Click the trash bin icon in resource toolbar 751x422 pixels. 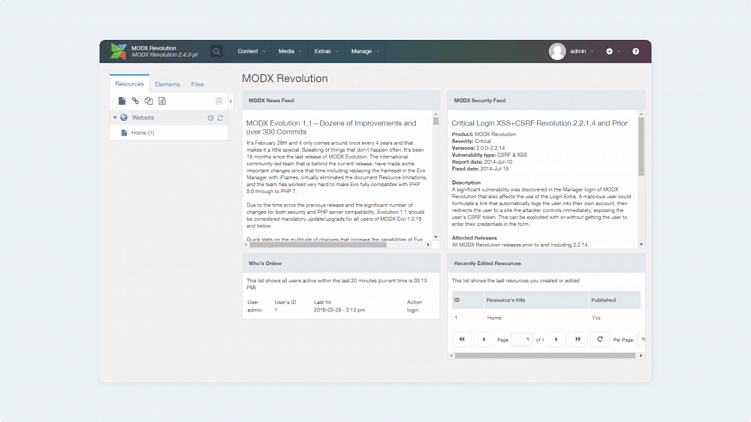tap(219, 101)
